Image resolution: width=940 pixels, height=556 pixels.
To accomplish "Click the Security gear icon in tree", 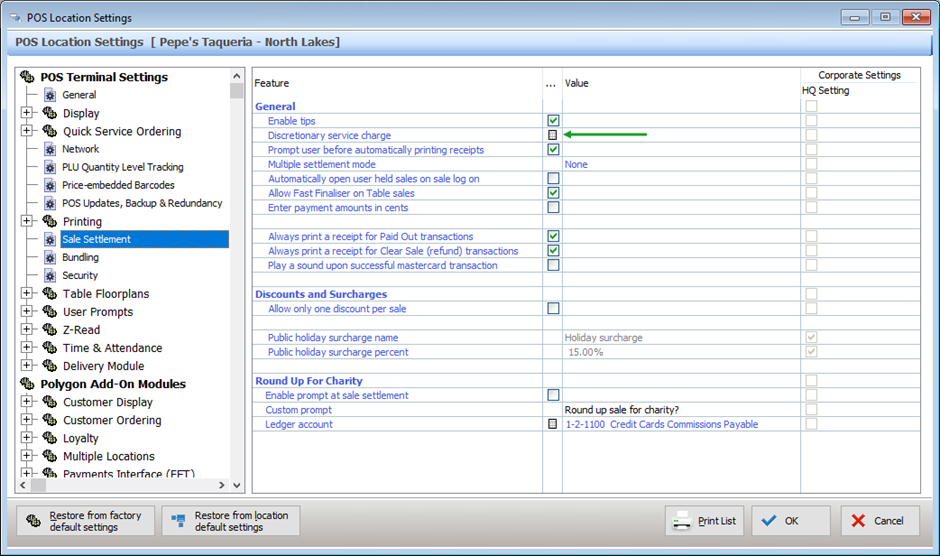I will coord(49,275).
